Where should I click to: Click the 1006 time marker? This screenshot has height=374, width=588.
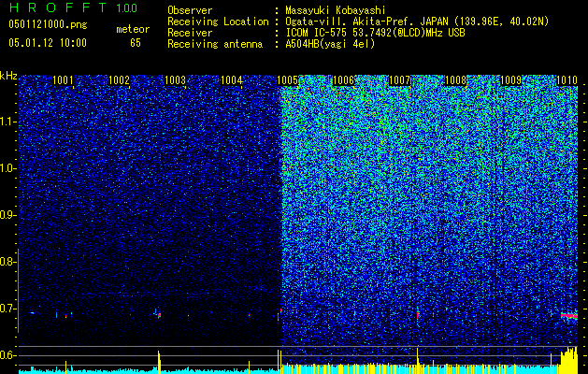[343, 79]
